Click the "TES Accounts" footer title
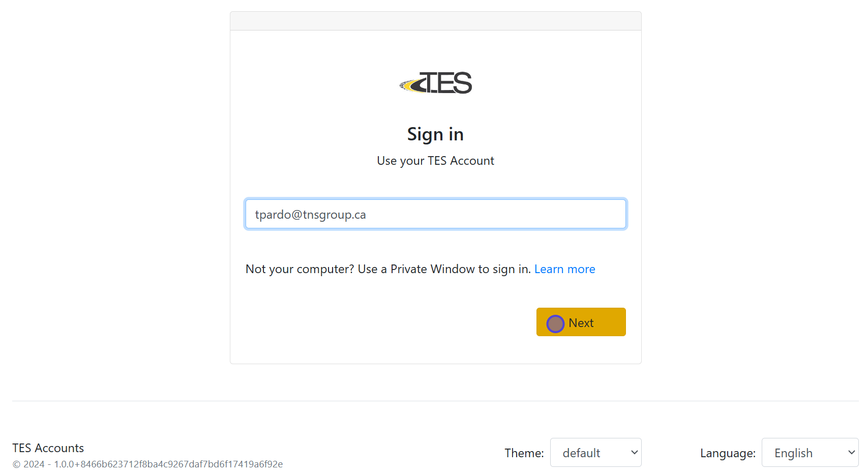This screenshot has width=868, height=474. coord(48,448)
